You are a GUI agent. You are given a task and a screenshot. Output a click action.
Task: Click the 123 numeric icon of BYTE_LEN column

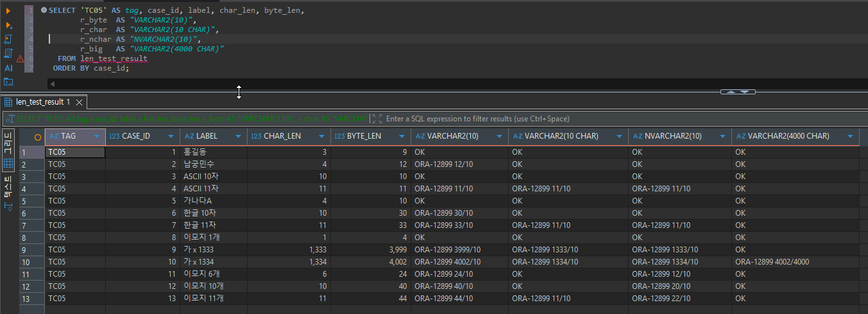tap(339, 136)
